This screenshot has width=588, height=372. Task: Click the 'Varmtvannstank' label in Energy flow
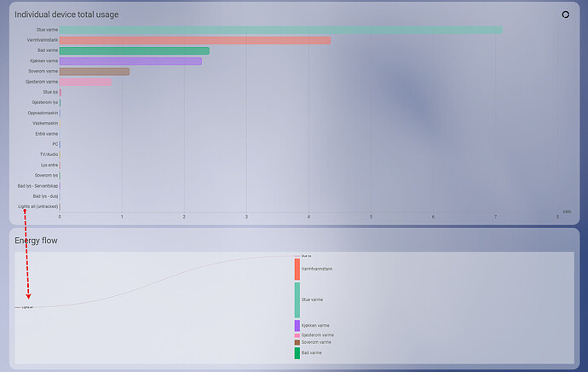pyautogui.click(x=317, y=269)
